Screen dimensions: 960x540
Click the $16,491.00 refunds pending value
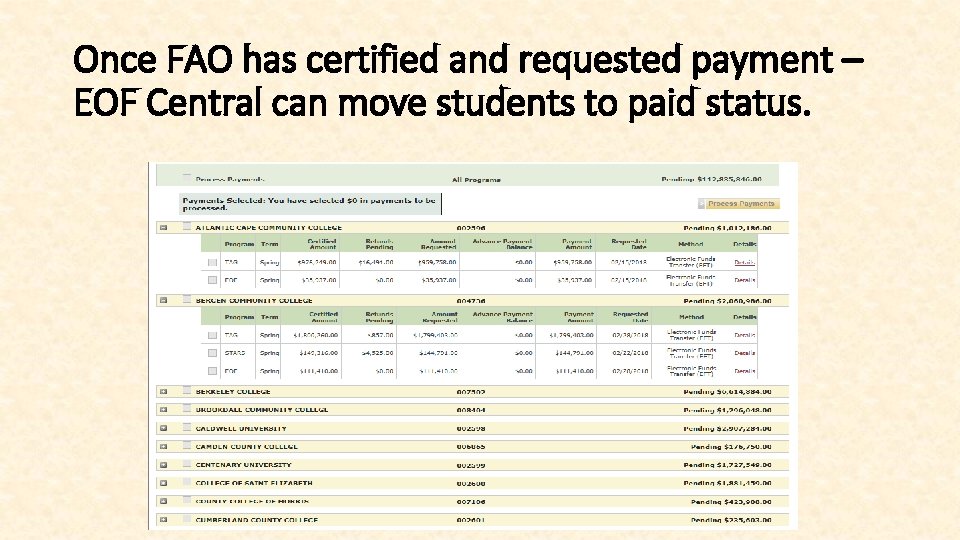pos(376,262)
